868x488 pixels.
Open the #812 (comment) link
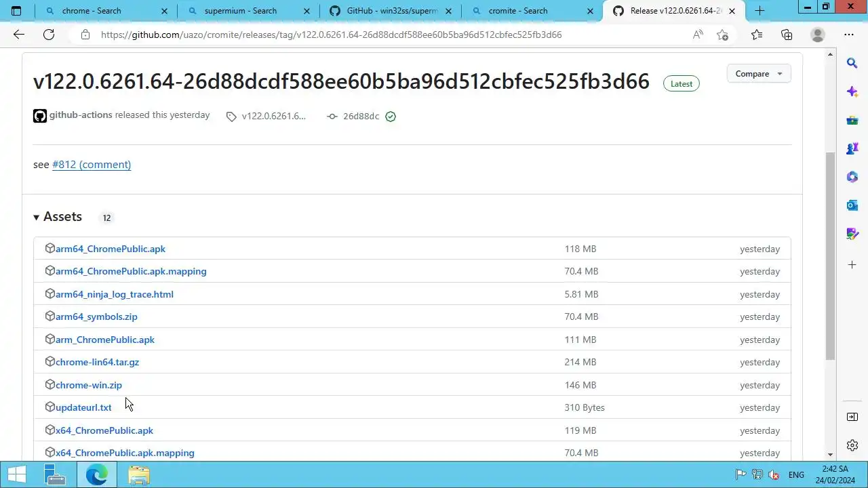[92, 165]
